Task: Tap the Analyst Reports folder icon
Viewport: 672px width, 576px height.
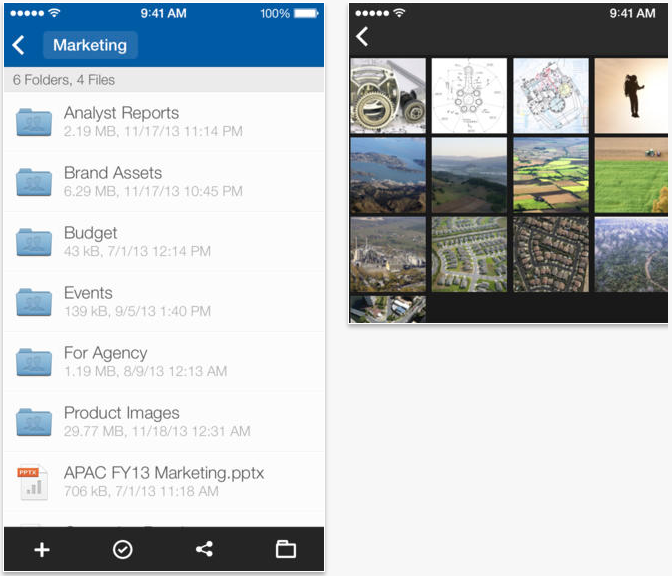Action: click(x=34, y=122)
